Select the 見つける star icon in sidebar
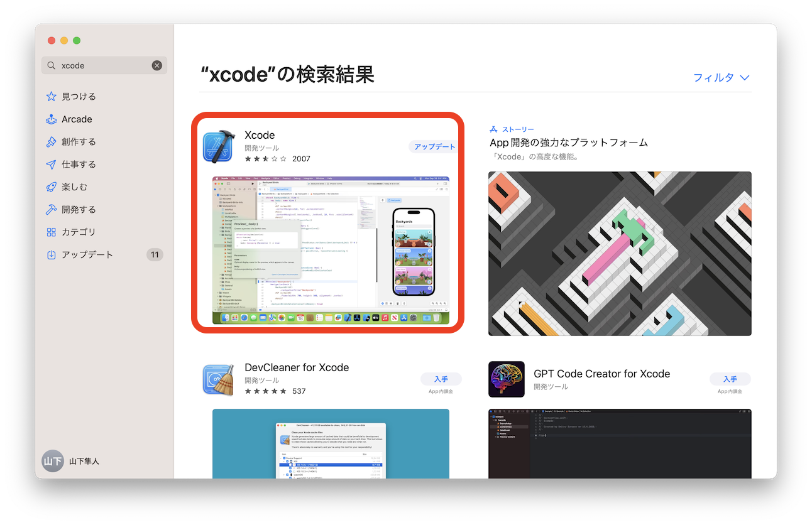Viewport: 812px width, 525px height. [x=52, y=97]
